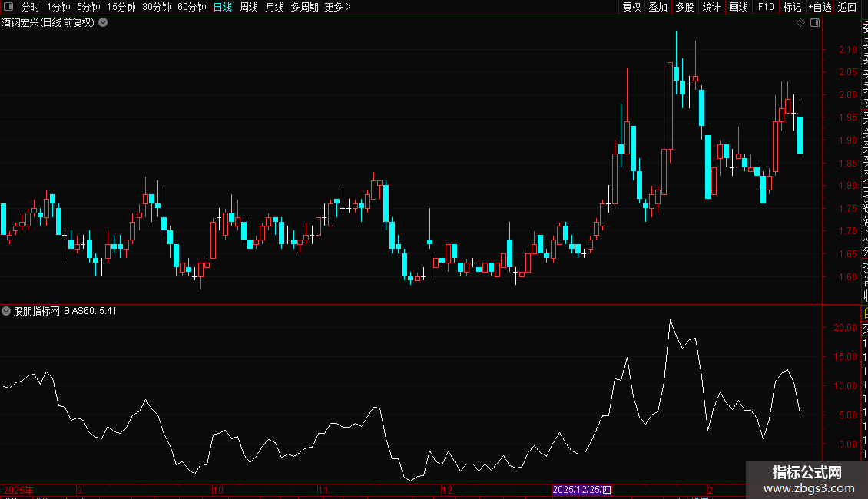This screenshot has height=499, width=868.
Task: Select the 30分钟 period
Action: [x=157, y=7]
